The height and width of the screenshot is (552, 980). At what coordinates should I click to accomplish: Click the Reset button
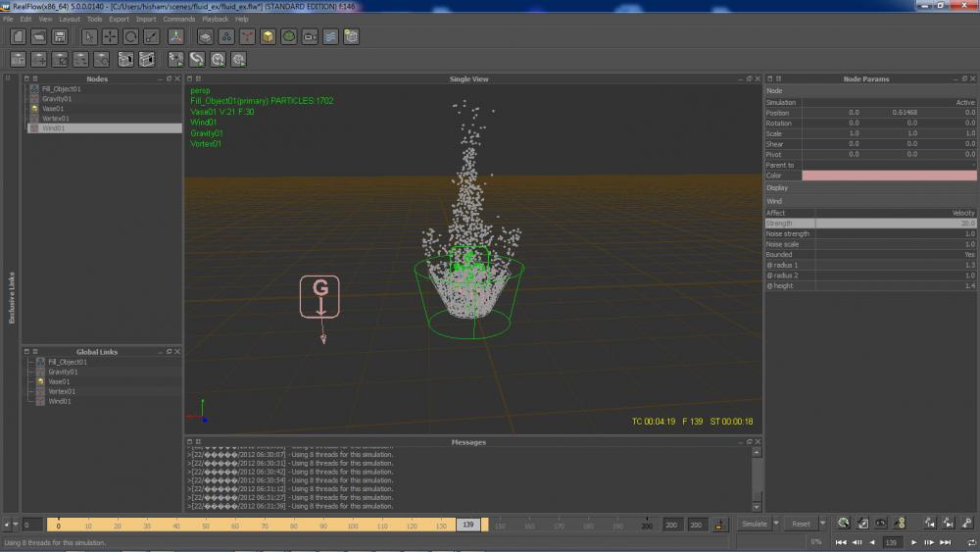click(x=801, y=524)
